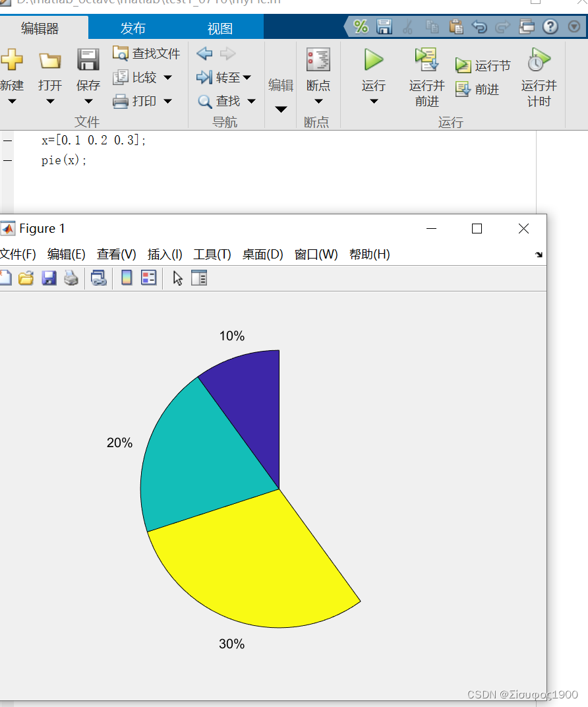Screen dimensions: 588x707
Task: Print the pie chart figure
Action: 70,278
